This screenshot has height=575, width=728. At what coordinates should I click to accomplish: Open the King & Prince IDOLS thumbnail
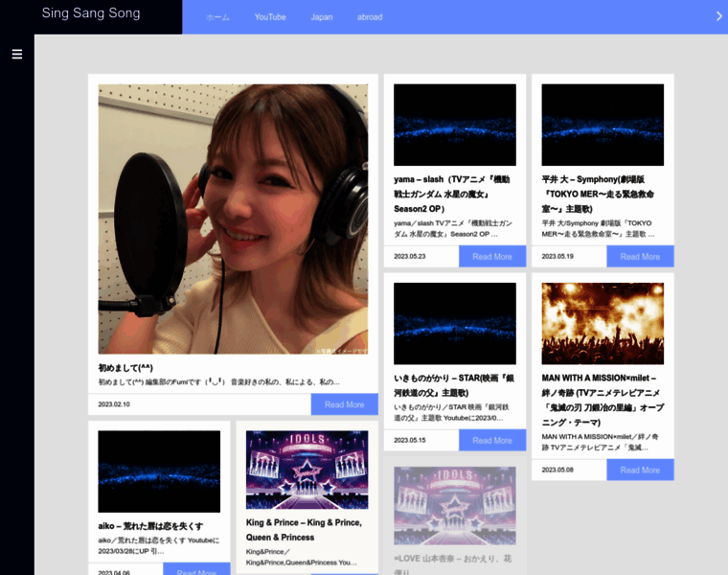point(307,470)
